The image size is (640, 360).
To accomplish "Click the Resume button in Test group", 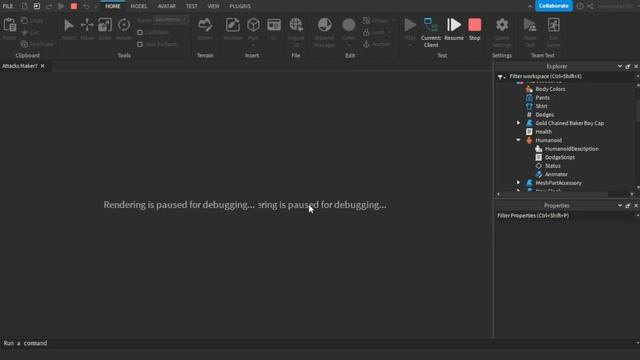I will coord(453,29).
